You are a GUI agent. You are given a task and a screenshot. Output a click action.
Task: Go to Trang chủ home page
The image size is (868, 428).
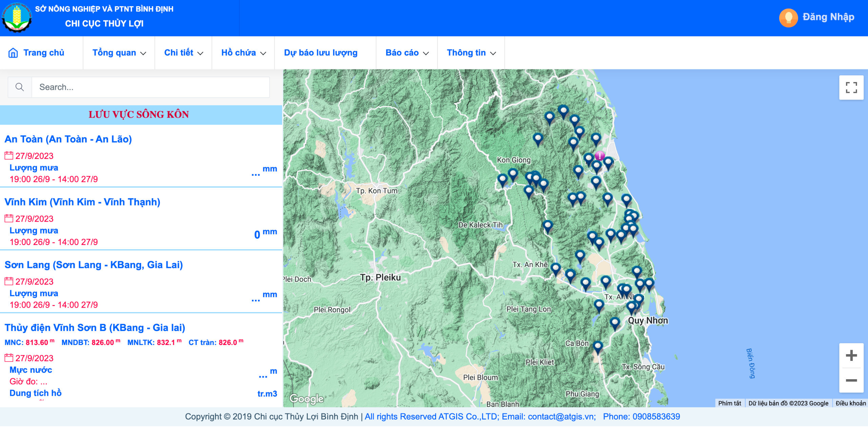tap(37, 53)
